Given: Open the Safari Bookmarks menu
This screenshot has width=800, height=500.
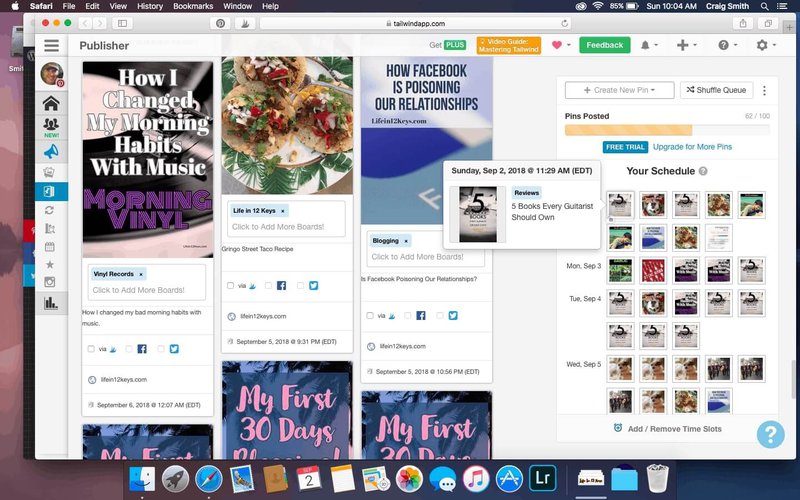Looking at the screenshot, I should point(193,6).
